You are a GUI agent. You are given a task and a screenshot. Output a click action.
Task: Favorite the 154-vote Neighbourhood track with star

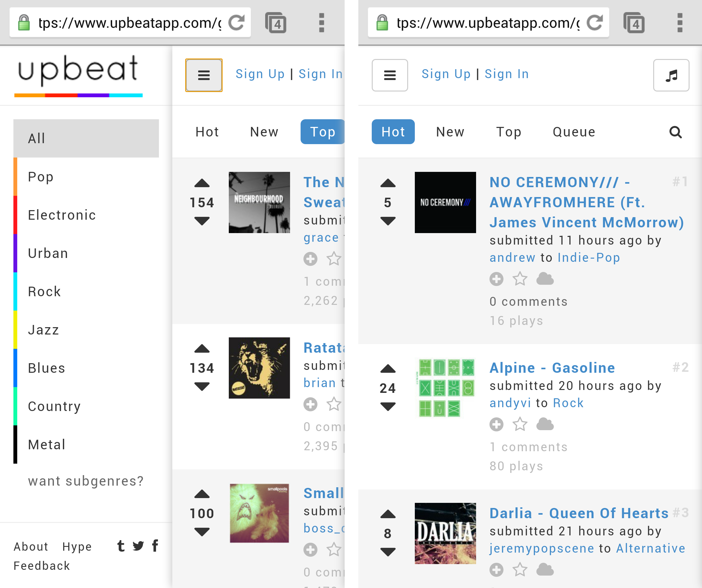(x=334, y=259)
